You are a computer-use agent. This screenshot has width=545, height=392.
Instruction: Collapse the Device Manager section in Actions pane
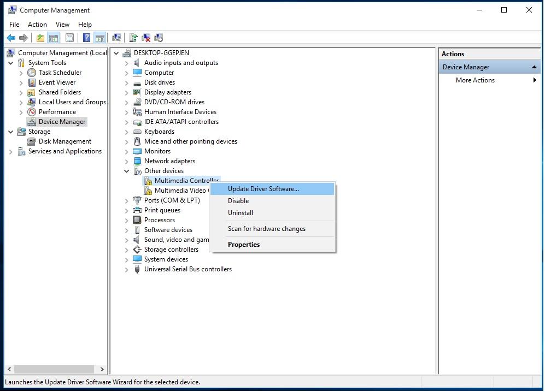click(534, 67)
